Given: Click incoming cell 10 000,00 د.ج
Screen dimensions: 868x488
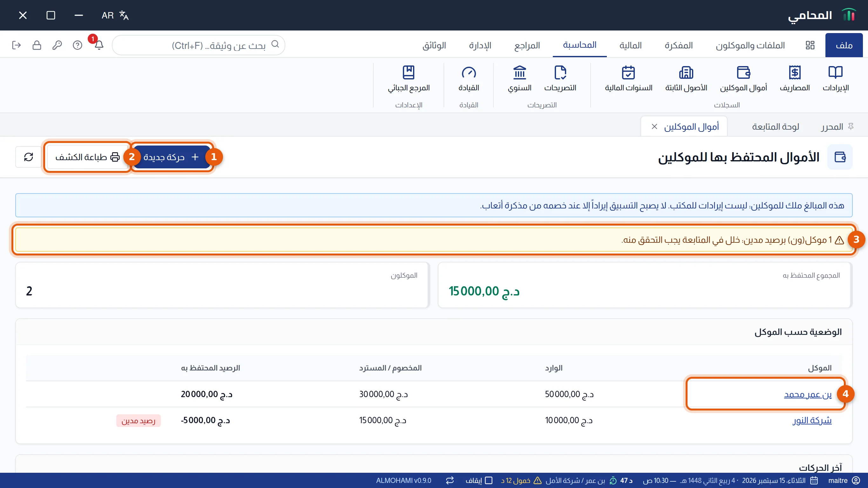Looking at the screenshot, I should [x=569, y=420].
